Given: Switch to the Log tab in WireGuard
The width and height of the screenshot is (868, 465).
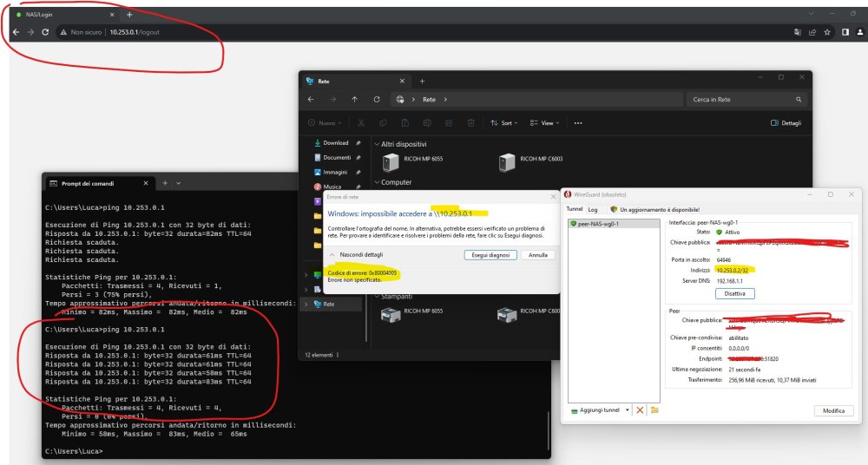Looking at the screenshot, I should tap(592, 209).
